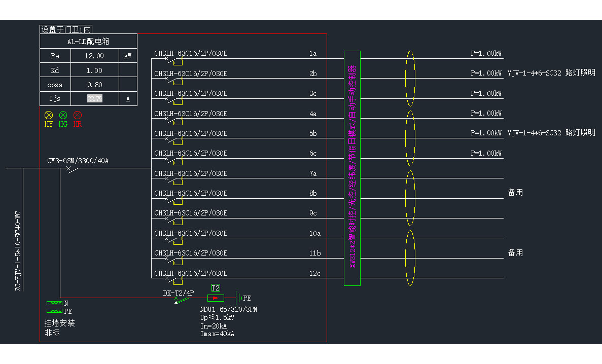
Task: Pick the green DK-T2/4P switch symbol
Action: point(182,300)
